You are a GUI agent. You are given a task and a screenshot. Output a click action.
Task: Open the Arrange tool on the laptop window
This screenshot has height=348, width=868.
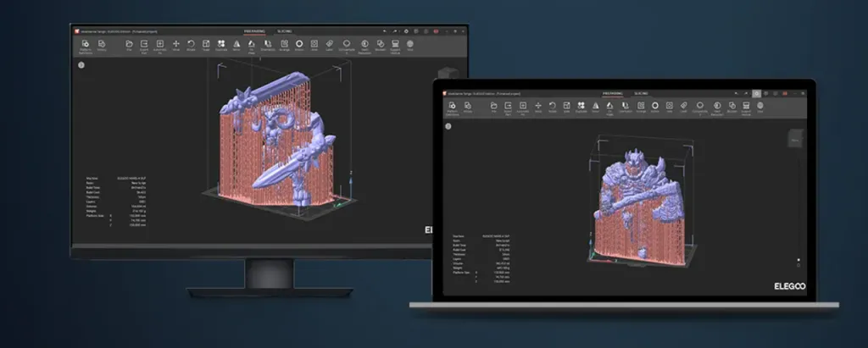coord(642,107)
